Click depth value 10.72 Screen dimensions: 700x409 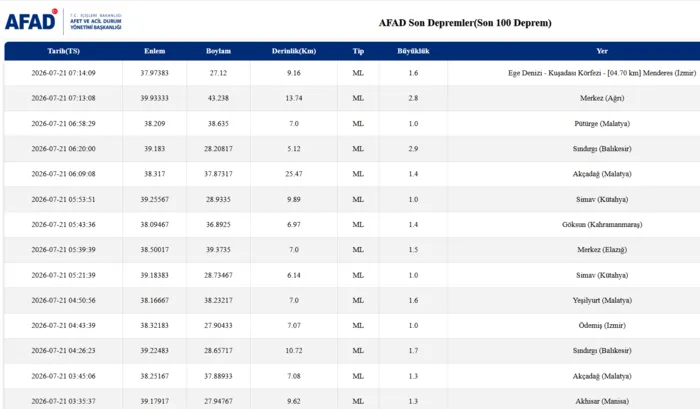click(x=294, y=351)
